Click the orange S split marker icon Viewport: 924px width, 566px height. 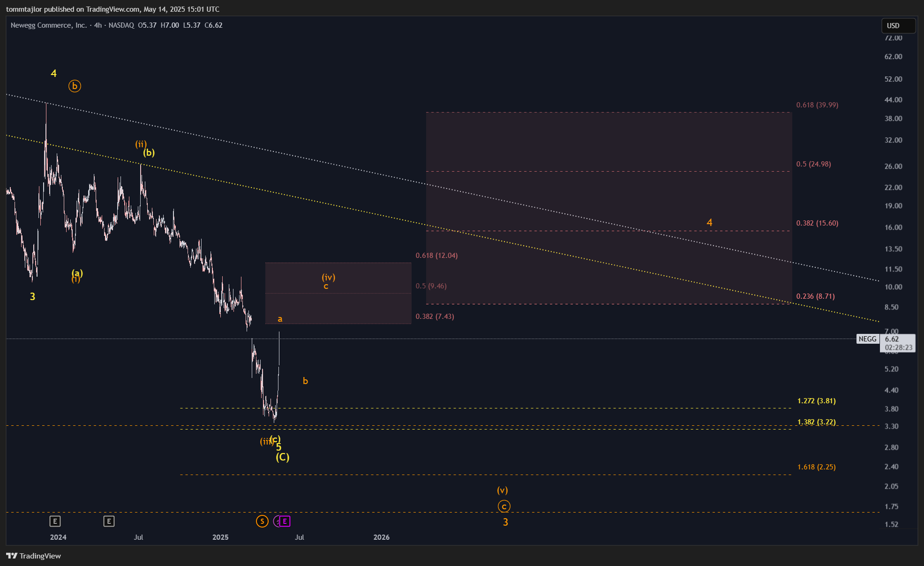[262, 521]
